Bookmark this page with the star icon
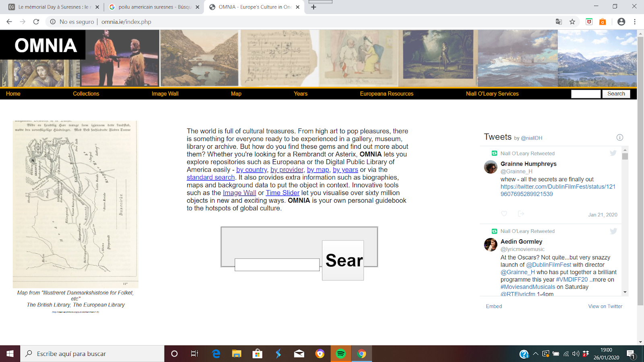Image resolution: width=644 pixels, height=362 pixels. pyautogui.click(x=572, y=22)
